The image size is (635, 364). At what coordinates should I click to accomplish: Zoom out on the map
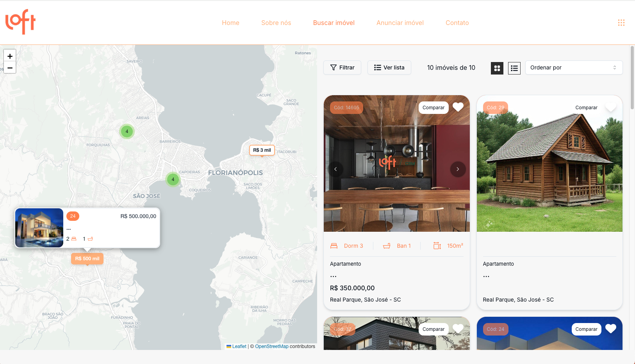(10, 68)
